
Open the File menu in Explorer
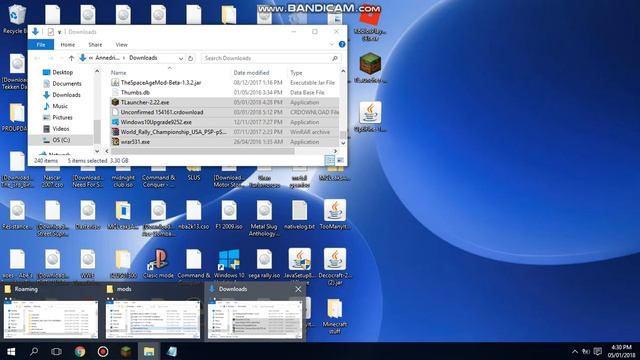41,44
